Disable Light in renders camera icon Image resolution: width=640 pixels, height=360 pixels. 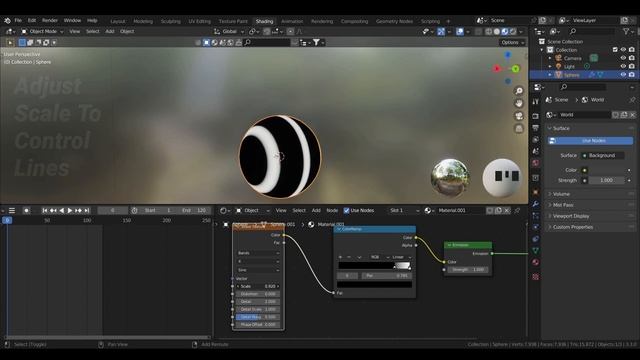point(632,67)
